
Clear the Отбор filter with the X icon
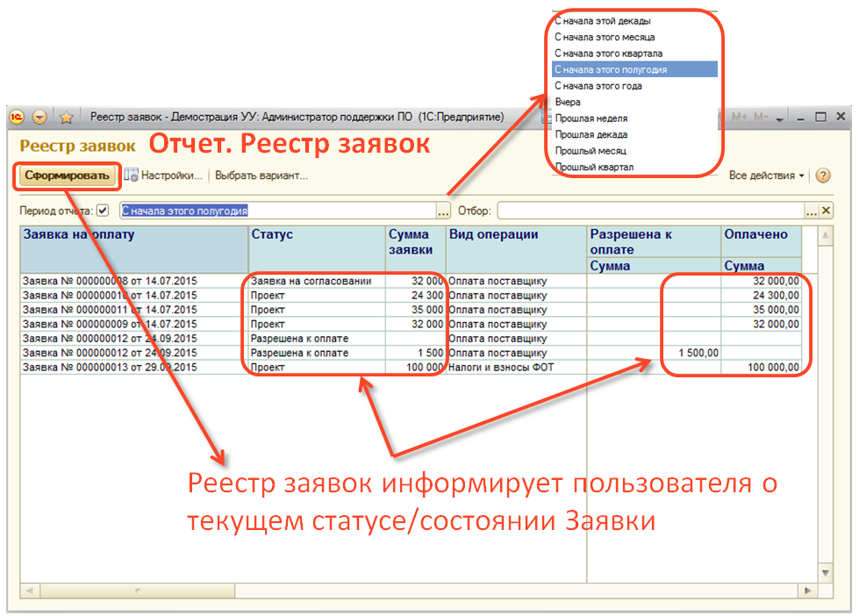coord(826,211)
